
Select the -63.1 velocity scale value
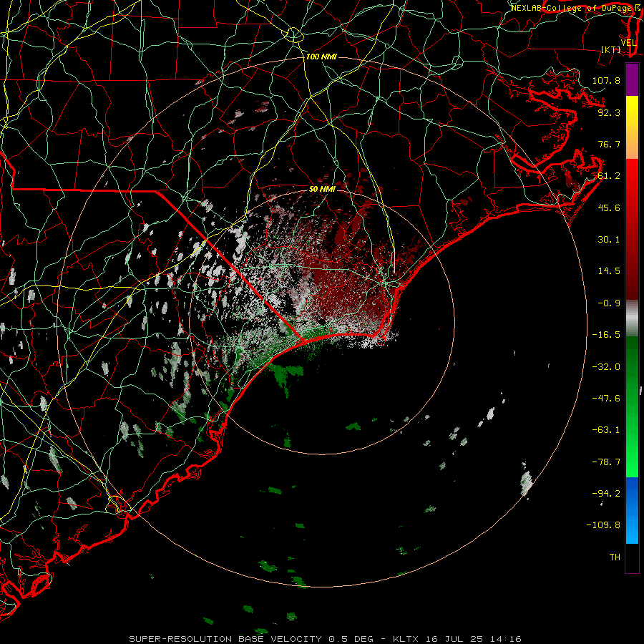606,430
